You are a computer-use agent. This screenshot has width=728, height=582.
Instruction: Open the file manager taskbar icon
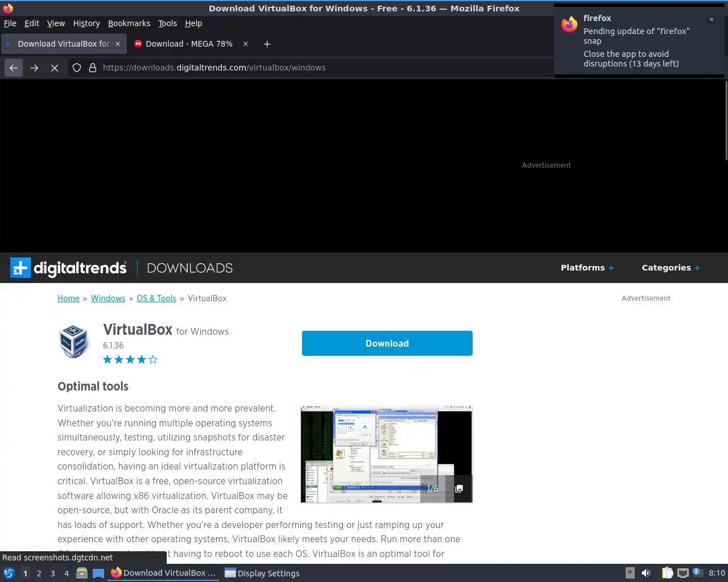click(x=82, y=573)
